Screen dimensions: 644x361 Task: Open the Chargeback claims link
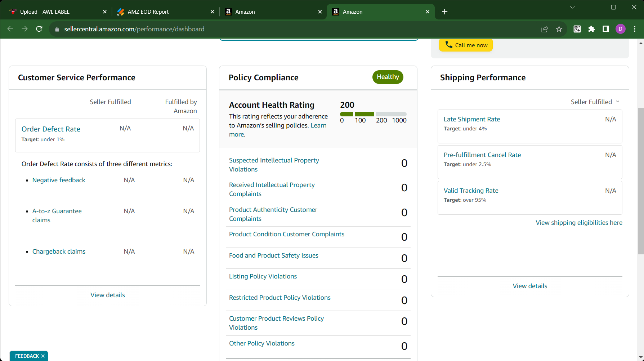(x=59, y=251)
